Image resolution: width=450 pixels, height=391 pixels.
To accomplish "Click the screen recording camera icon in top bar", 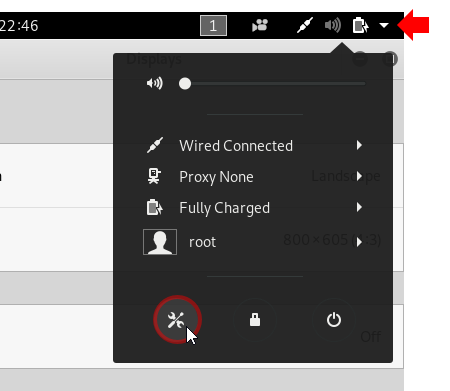I will click(260, 25).
